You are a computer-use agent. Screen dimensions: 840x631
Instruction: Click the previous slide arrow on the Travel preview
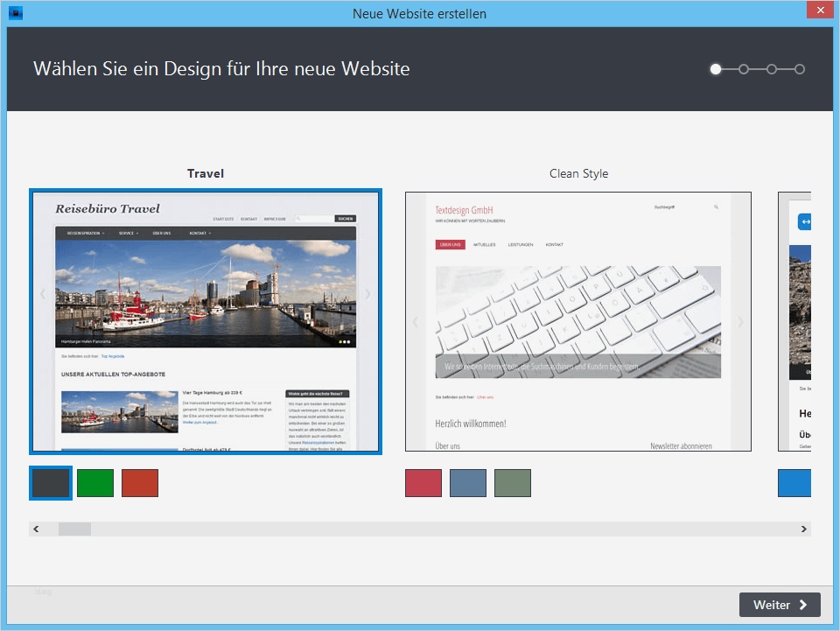pos(43,294)
